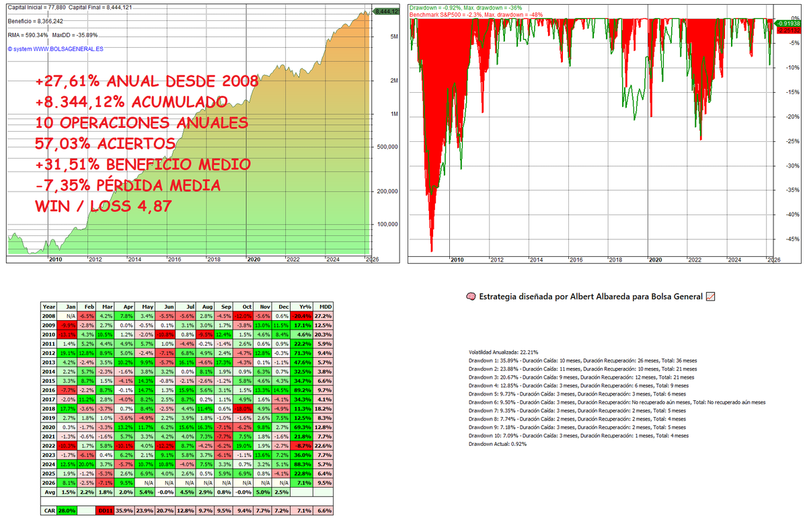This screenshot has height=532, width=807.
Task: Click the -12.2% June 2022 cell
Action: click(x=165, y=446)
